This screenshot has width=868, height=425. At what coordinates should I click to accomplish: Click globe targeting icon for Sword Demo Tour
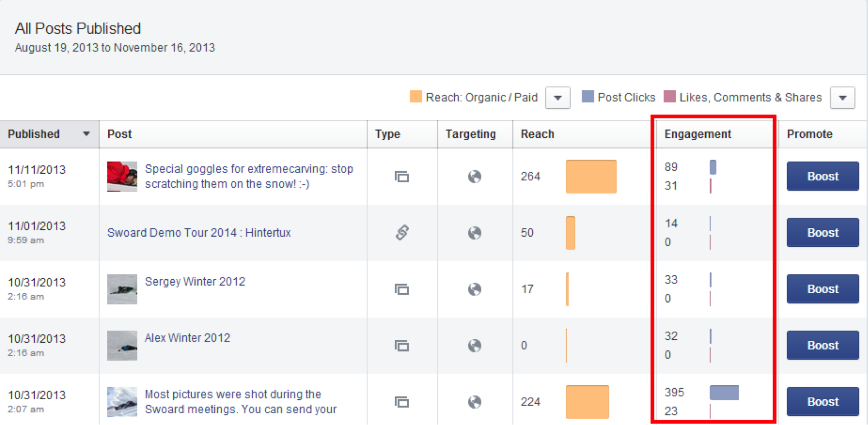click(x=474, y=233)
